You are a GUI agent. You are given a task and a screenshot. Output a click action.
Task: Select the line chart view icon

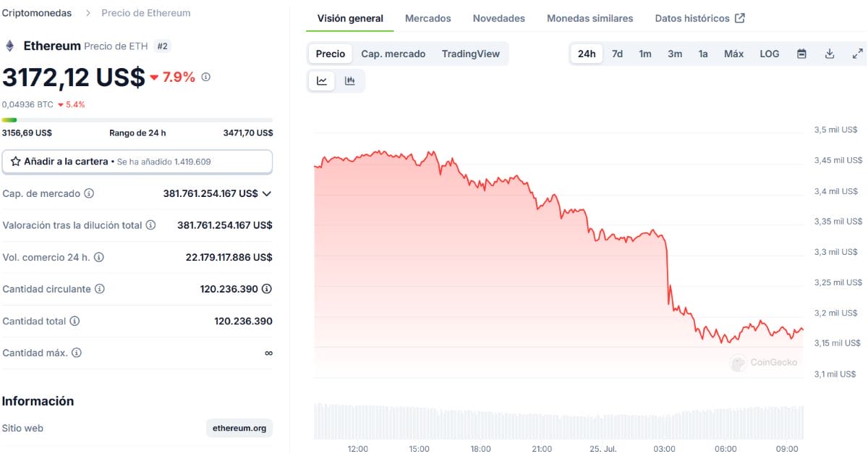[322, 80]
